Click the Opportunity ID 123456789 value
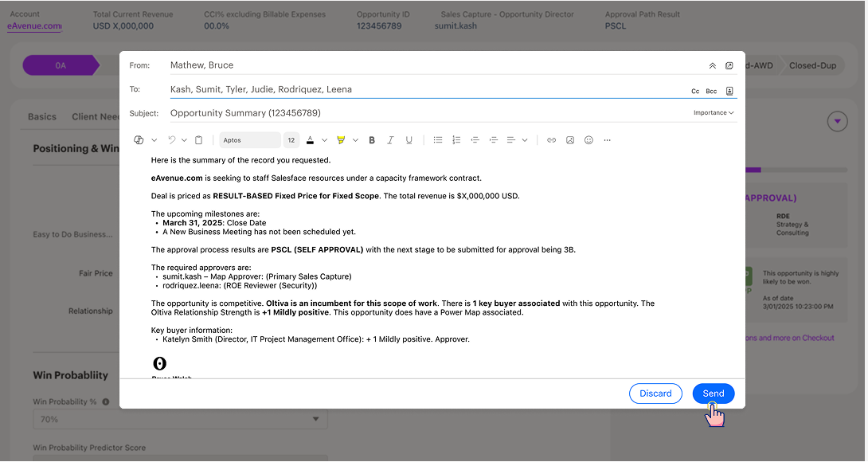The width and height of the screenshot is (868, 462). coord(379,25)
